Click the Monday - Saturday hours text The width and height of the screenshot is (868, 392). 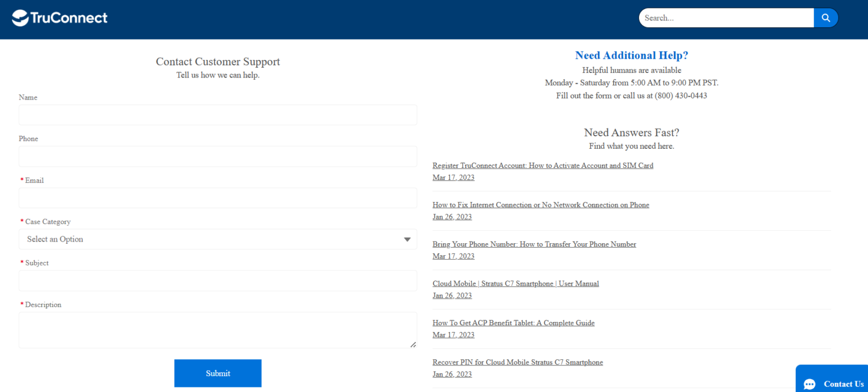pos(631,83)
